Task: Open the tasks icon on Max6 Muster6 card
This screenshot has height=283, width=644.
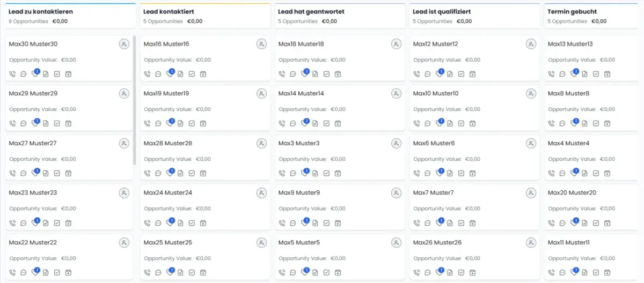Action: click(x=461, y=173)
